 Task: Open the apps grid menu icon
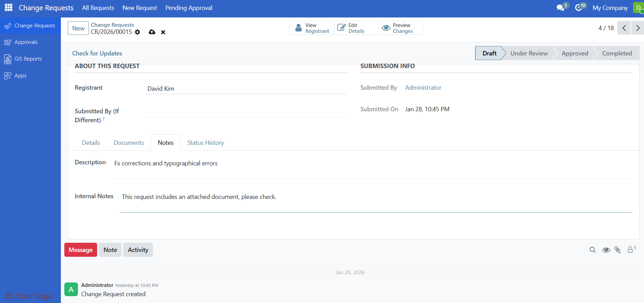pos(9,8)
